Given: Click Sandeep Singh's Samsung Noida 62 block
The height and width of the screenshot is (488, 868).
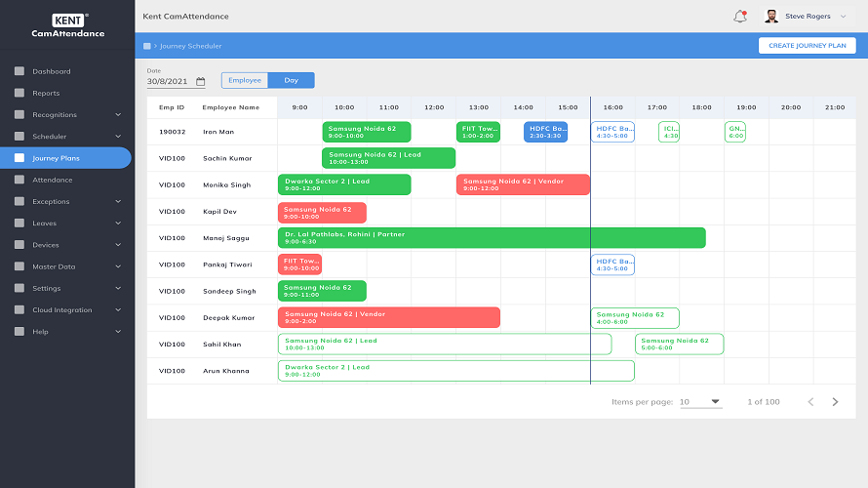Looking at the screenshot, I should tap(322, 291).
